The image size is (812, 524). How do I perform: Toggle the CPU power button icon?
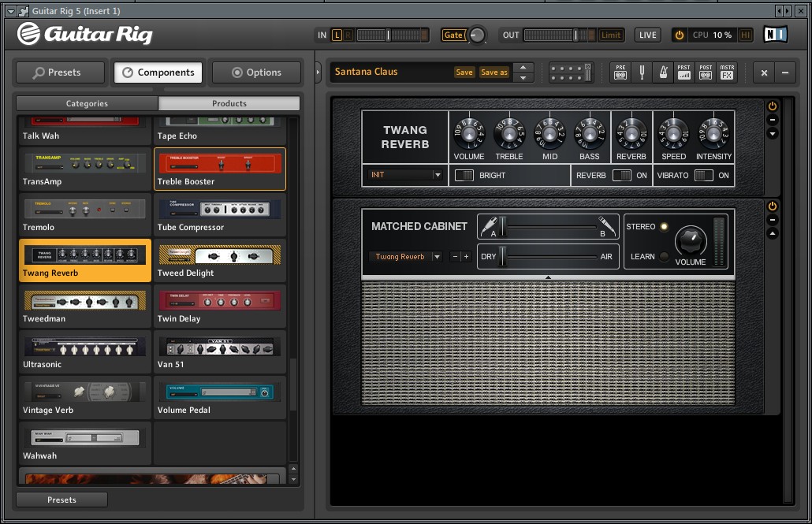click(680, 35)
